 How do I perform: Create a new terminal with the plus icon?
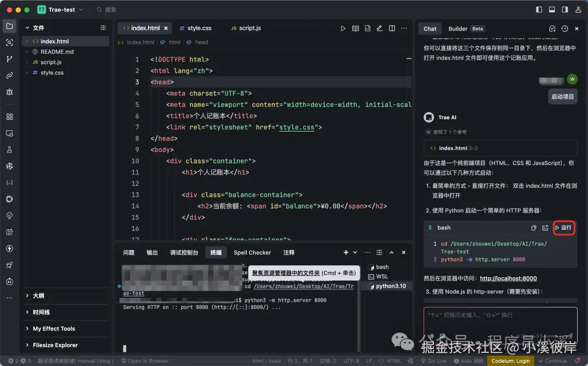click(345, 252)
